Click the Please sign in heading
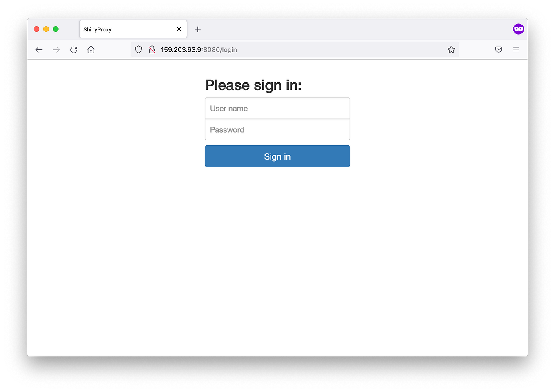The image size is (555, 392). point(253,85)
